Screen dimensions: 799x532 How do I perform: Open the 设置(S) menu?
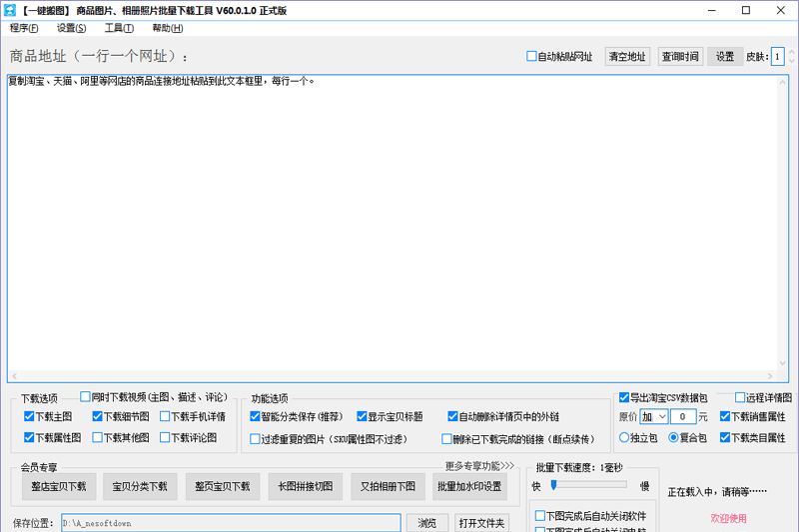coord(71,28)
